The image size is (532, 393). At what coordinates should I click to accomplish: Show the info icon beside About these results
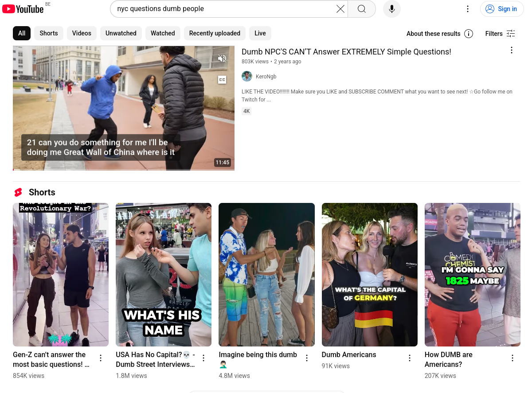tap(469, 34)
